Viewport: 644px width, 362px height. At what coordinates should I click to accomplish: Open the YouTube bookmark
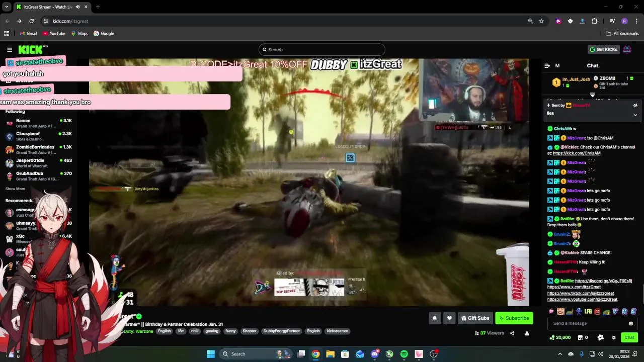pos(54,34)
